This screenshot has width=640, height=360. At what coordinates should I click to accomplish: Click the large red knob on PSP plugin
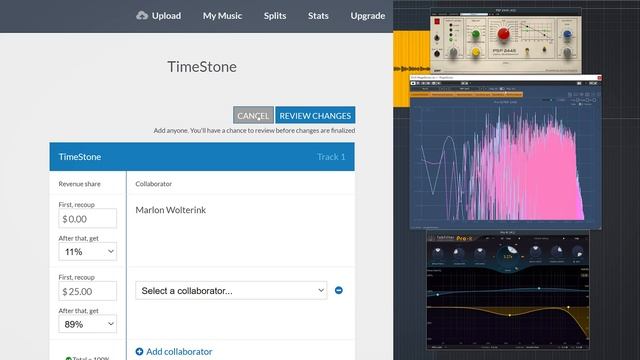[503, 34]
